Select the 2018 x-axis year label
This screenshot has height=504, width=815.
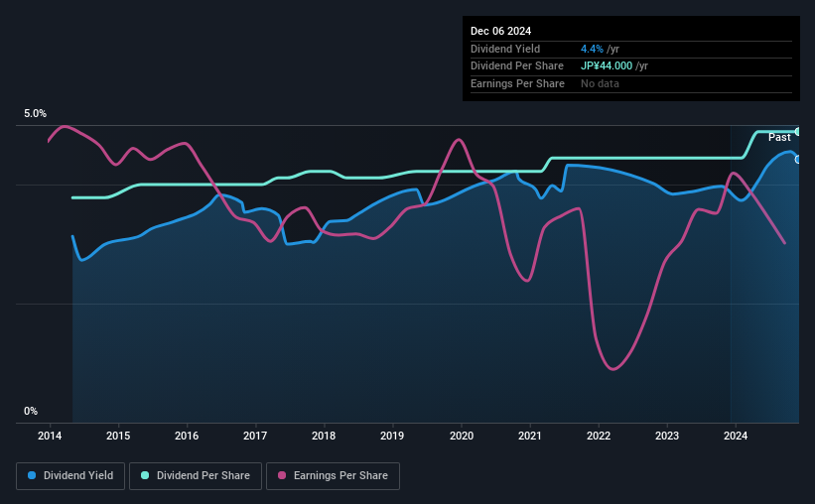point(324,436)
